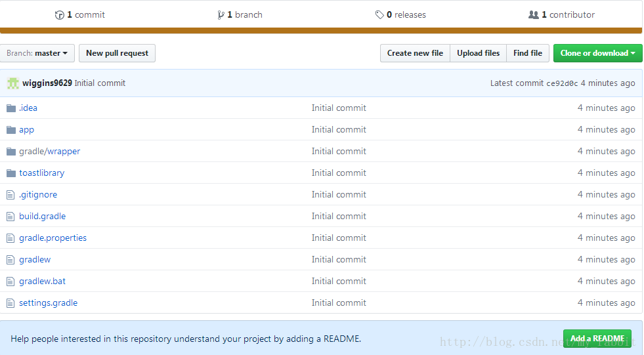This screenshot has width=644, height=355.
Task: Open the wiggins9629 author link
Action: pyautogui.click(x=47, y=83)
